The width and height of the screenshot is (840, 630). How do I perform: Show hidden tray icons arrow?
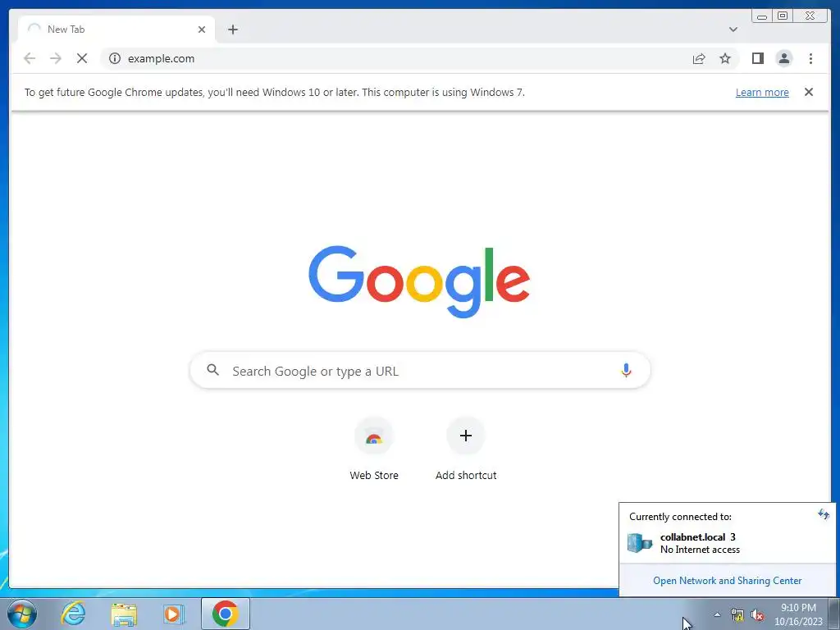pos(717,614)
